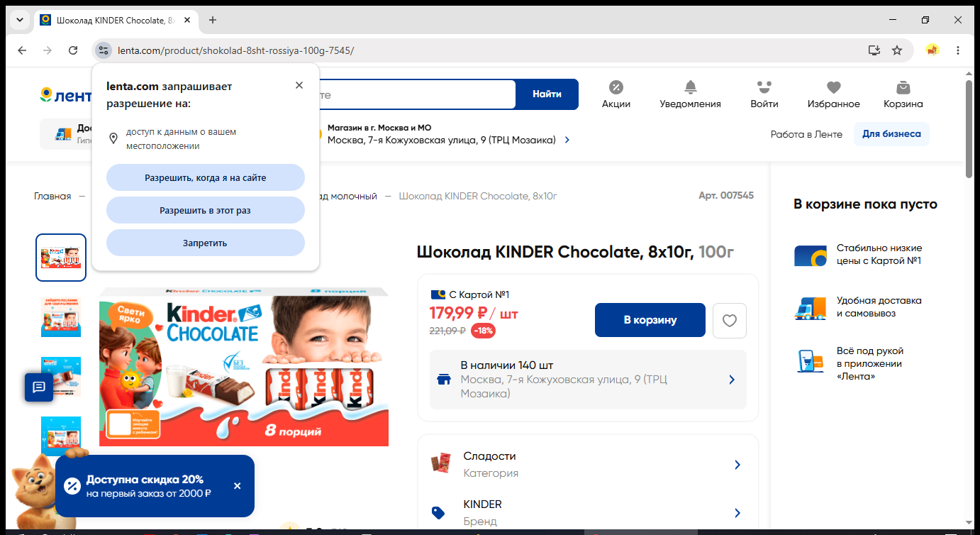Click the main Kinder Chocolate product image
Image resolution: width=980 pixels, height=535 pixels.
244,367
